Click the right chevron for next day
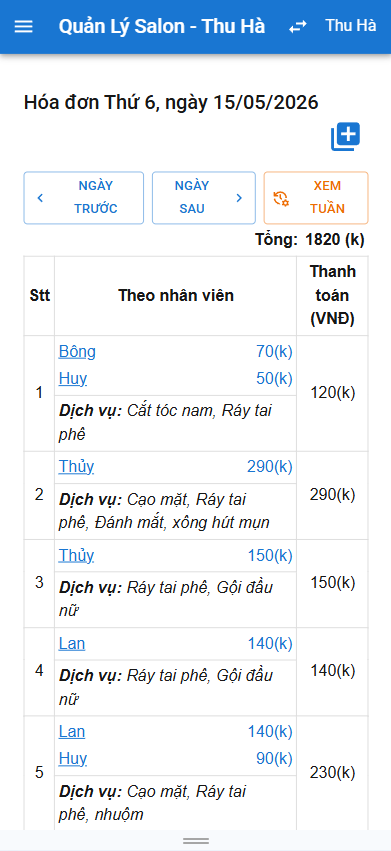This screenshot has height=851, width=391. (239, 198)
